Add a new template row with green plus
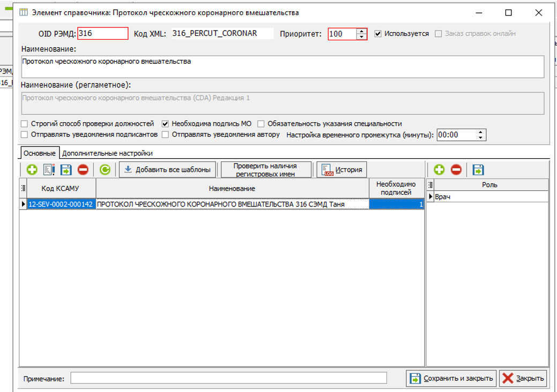Screen dimensions: 557x392 [x=32, y=169]
